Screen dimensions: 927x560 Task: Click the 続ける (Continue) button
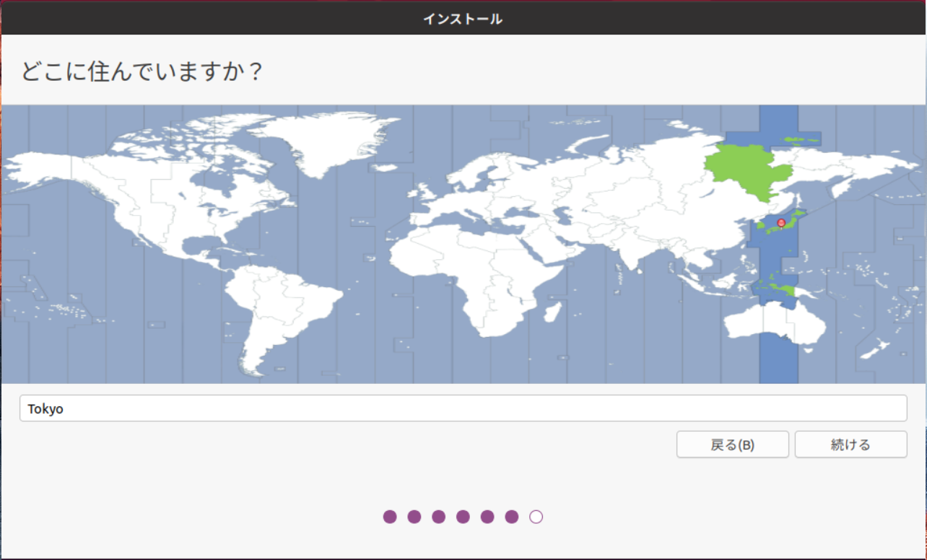click(x=850, y=445)
